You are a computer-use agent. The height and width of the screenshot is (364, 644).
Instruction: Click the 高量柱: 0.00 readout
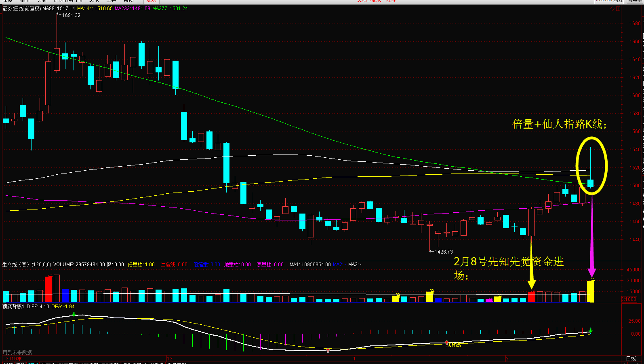click(x=270, y=265)
